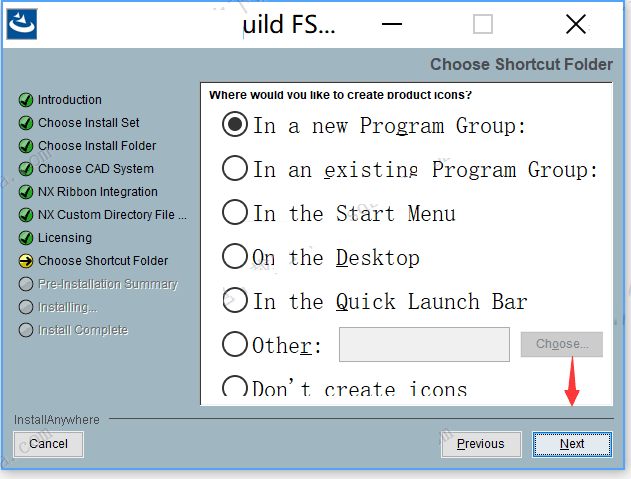Select the "Other" radio button
The image size is (631, 479).
[235, 345]
